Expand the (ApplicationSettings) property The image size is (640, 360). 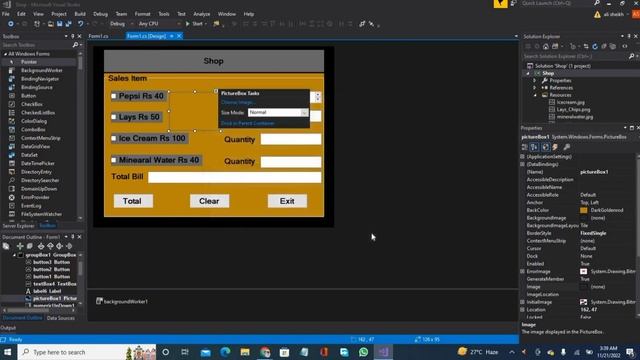coord(522,157)
